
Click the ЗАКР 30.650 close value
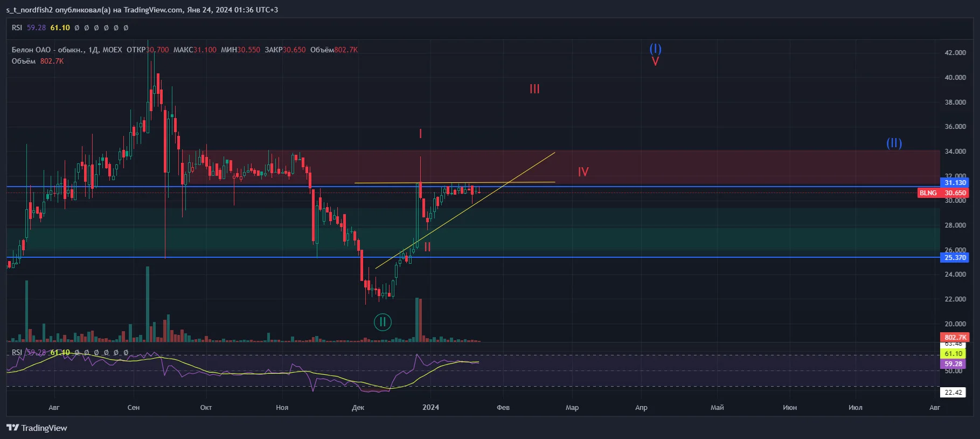(x=285, y=50)
